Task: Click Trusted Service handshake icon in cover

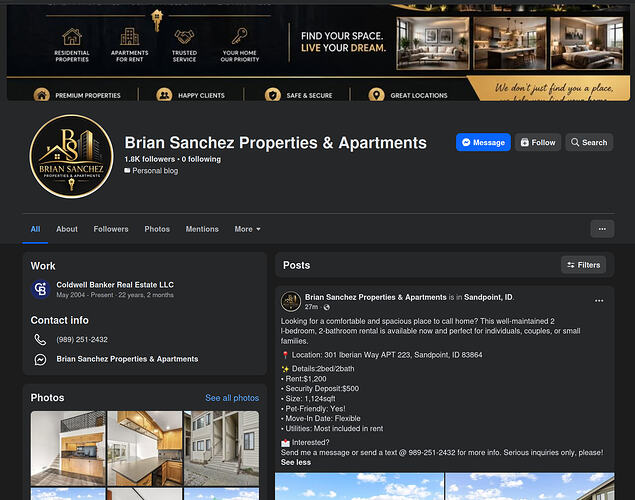Action: pyautogui.click(x=184, y=37)
